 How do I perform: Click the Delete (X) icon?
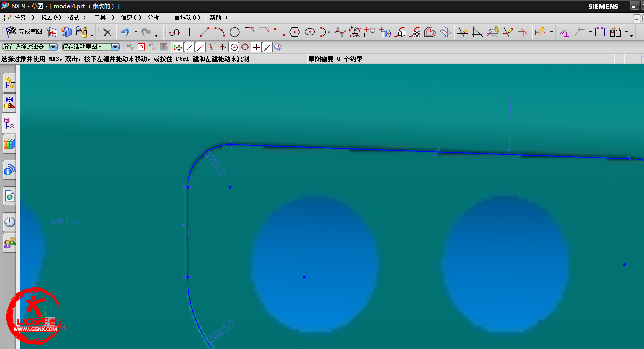point(108,32)
